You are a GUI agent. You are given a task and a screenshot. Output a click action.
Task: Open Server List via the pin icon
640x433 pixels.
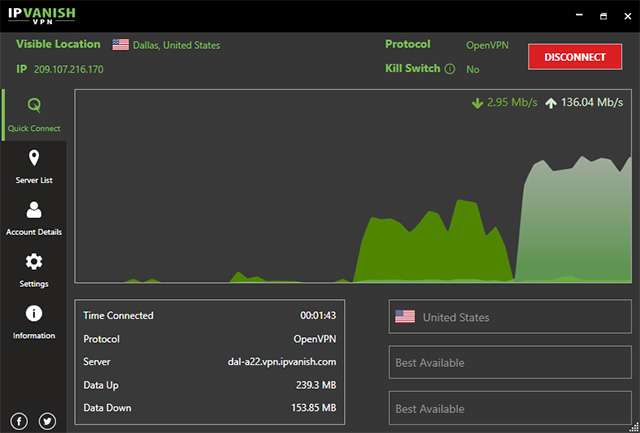(34, 158)
